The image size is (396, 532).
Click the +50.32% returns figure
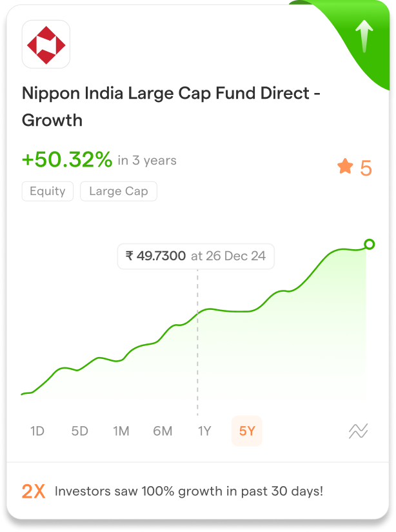67,159
